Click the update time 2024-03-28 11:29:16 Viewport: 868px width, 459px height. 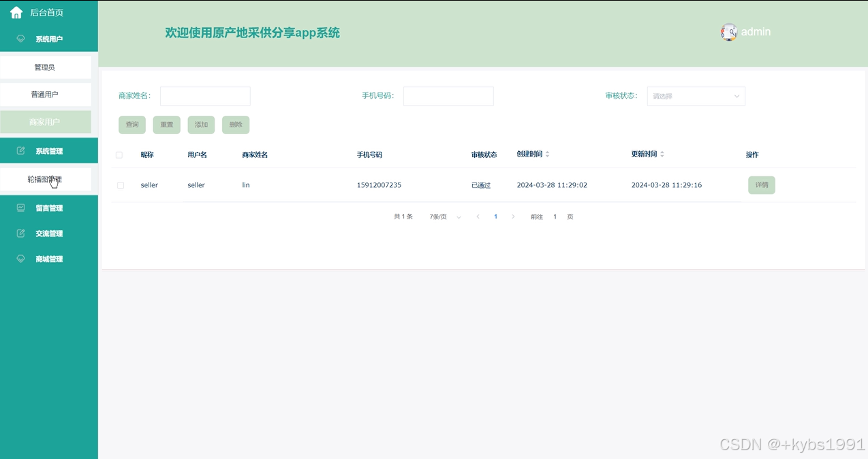[666, 185]
